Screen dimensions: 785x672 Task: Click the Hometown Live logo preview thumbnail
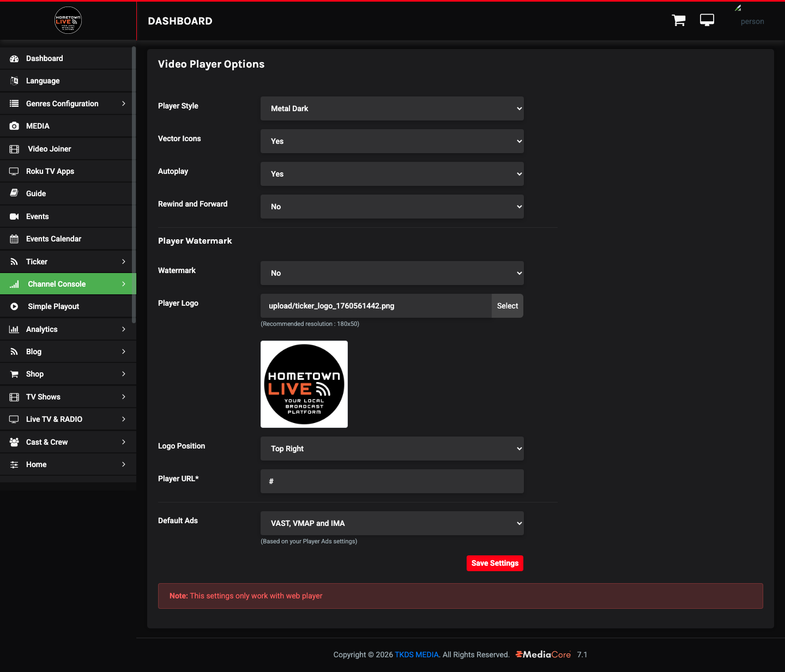coord(304,384)
